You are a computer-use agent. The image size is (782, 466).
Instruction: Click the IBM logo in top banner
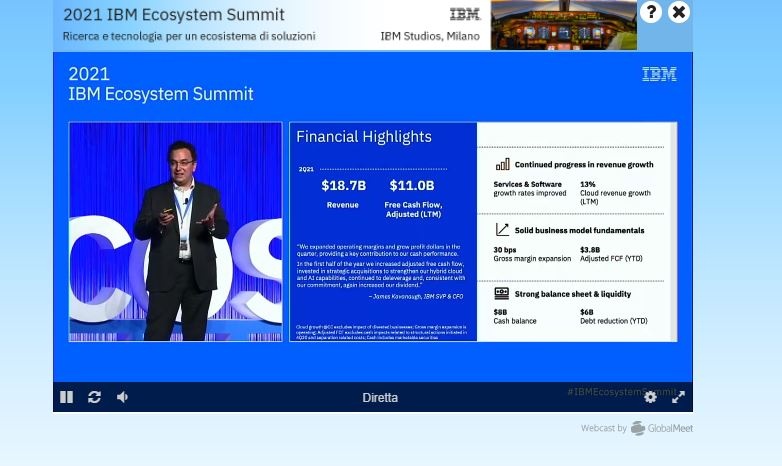coord(465,14)
